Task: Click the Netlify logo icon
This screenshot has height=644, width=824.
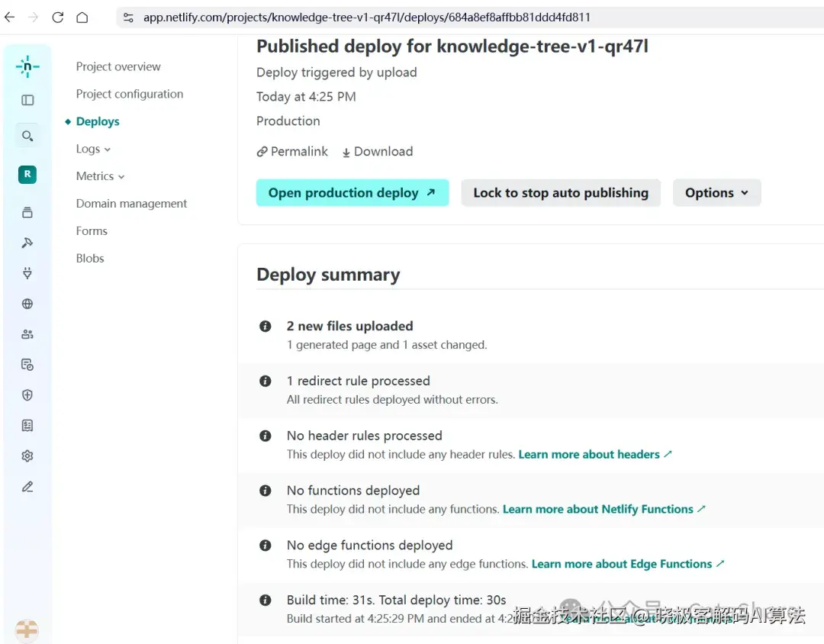Action: 27,67
